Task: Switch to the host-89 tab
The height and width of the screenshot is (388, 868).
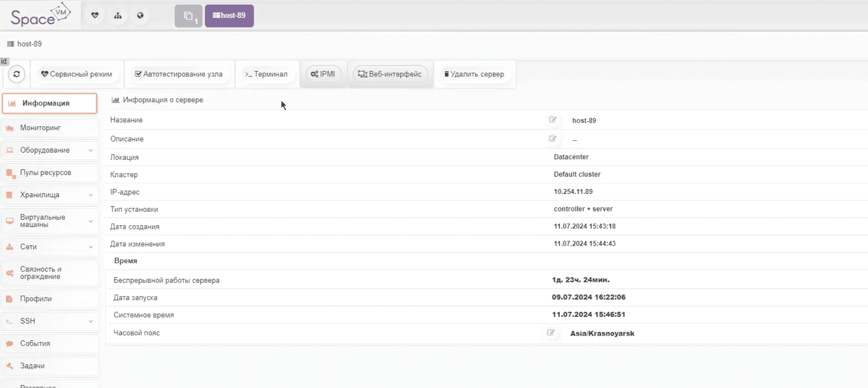Action: pyautogui.click(x=229, y=16)
